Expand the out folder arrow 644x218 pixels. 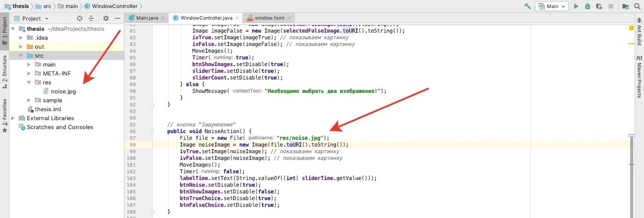click(21, 46)
